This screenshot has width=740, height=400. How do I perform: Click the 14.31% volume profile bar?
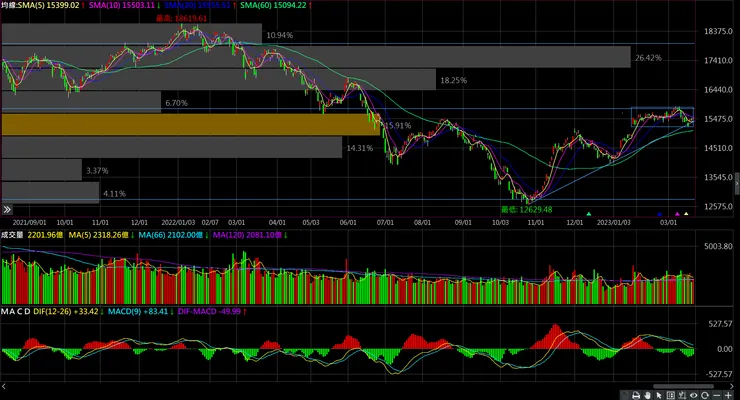tap(172, 147)
